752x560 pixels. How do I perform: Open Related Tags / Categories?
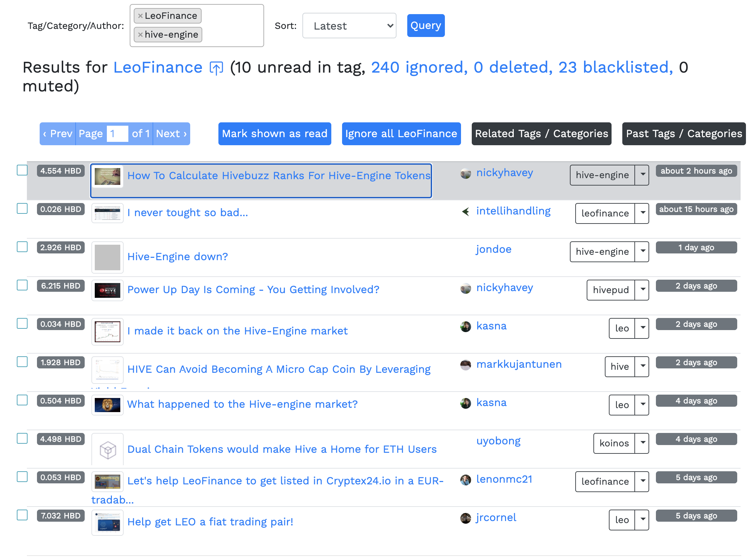click(x=541, y=133)
